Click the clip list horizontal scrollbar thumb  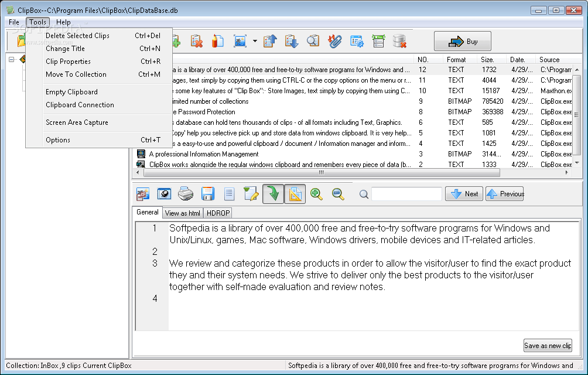tap(322, 172)
